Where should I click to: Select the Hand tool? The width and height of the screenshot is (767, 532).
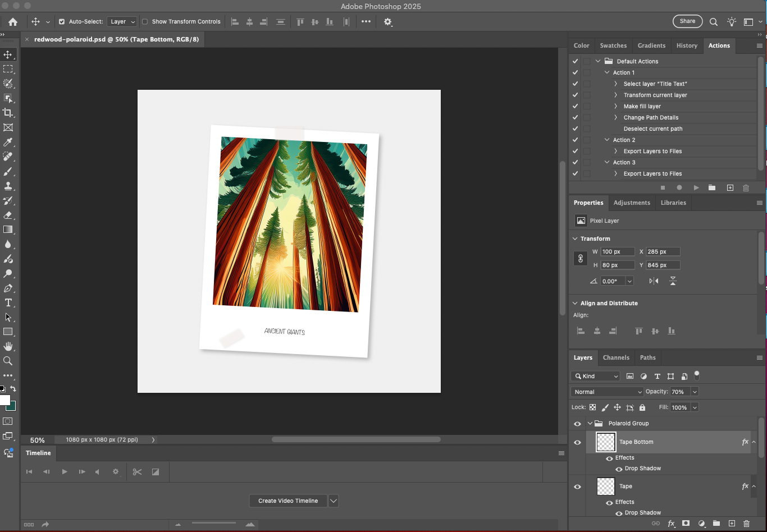click(x=8, y=346)
